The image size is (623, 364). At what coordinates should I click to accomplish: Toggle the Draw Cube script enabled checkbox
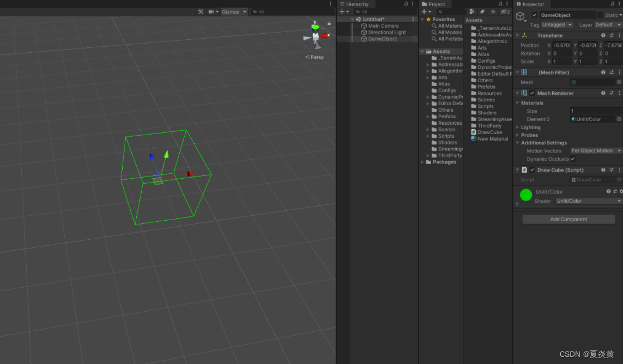click(x=533, y=170)
